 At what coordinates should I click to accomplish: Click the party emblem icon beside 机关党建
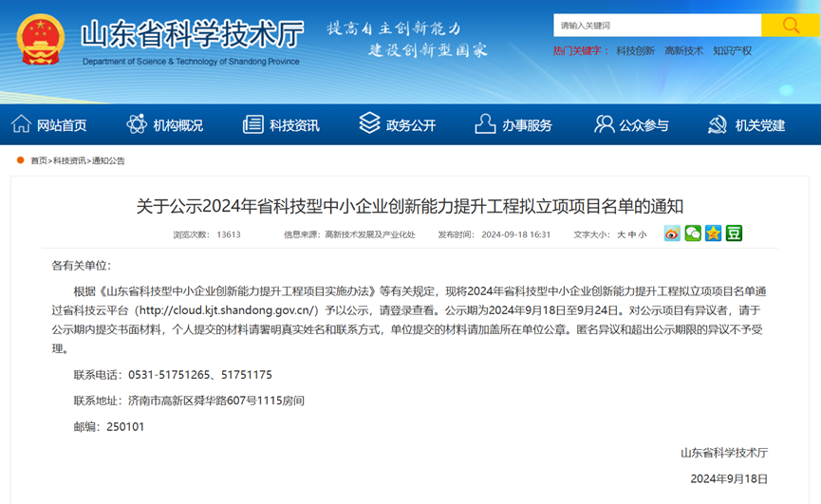(x=718, y=124)
